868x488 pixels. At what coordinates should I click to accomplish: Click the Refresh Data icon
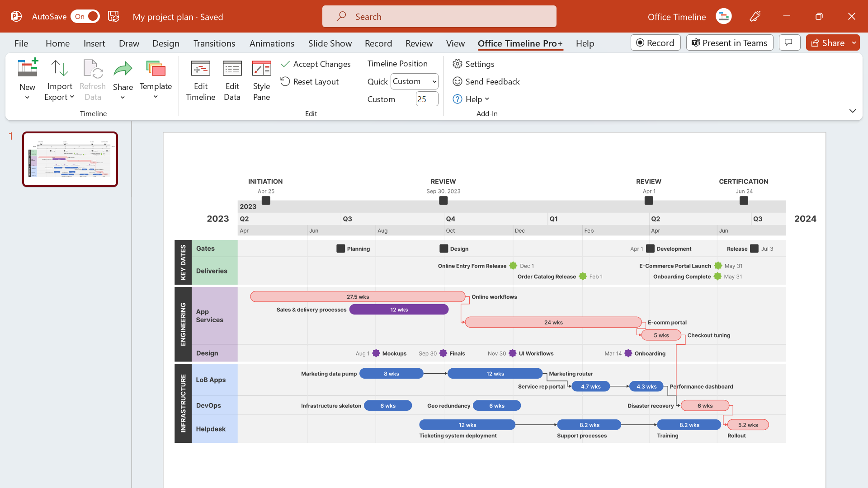[x=92, y=72]
